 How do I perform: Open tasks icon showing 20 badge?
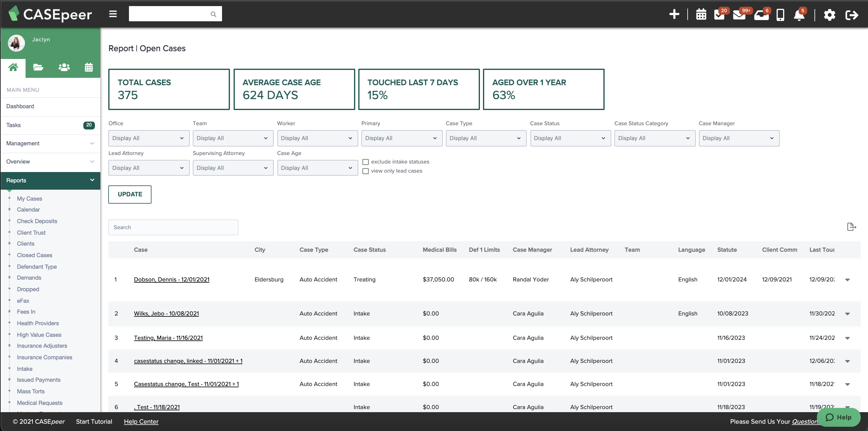719,15
